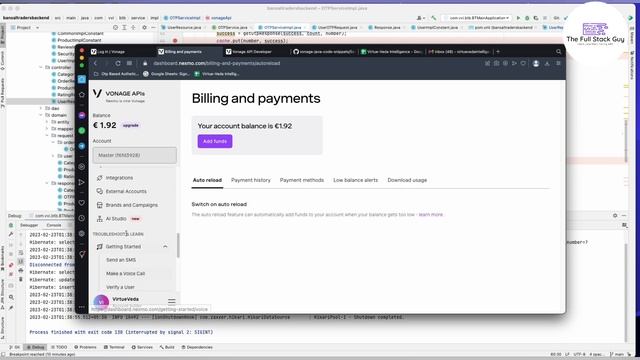Click the browser address bar URL
640x360 pixels.
[x=216, y=64]
